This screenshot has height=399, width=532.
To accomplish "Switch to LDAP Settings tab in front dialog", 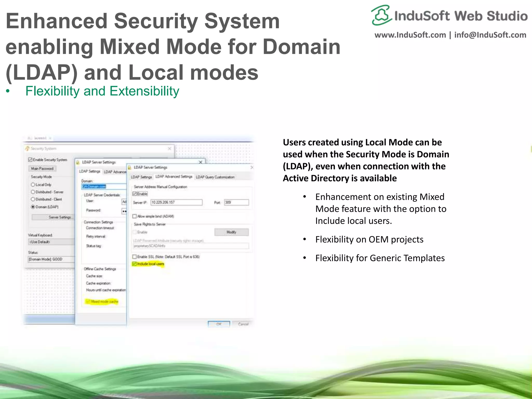I will pyautogui.click(x=141, y=177).
